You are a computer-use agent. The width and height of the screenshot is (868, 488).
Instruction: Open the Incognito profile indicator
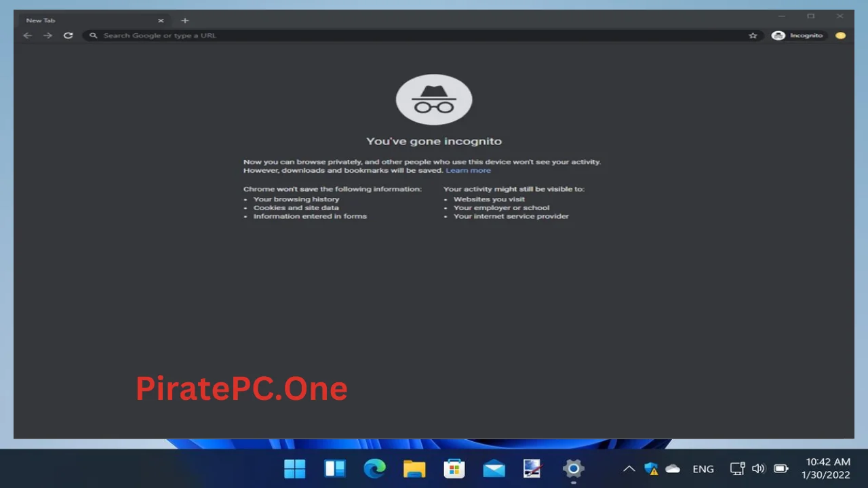[797, 35]
